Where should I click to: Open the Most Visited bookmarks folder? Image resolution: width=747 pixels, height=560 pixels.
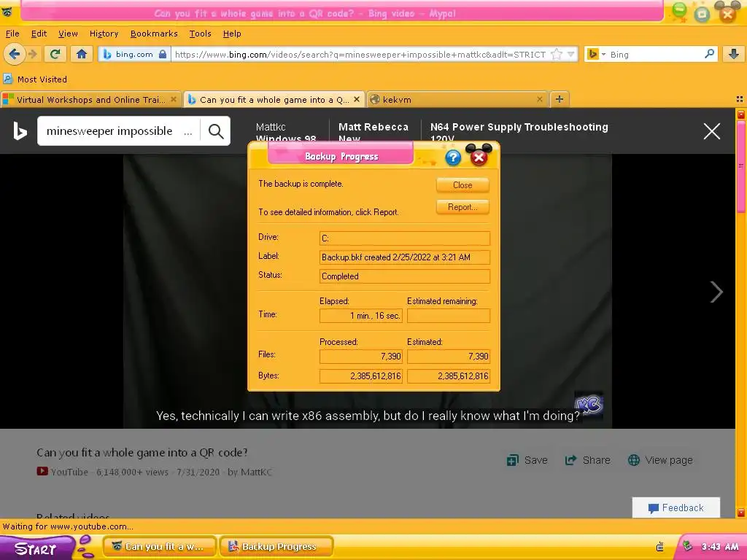pyautogui.click(x=35, y=79)
